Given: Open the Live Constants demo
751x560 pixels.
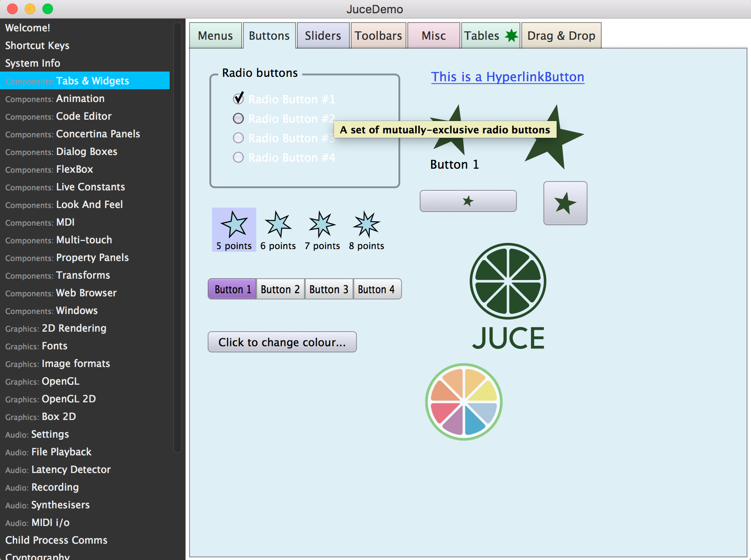Looking at the screenshot, I should pos(85,187).
